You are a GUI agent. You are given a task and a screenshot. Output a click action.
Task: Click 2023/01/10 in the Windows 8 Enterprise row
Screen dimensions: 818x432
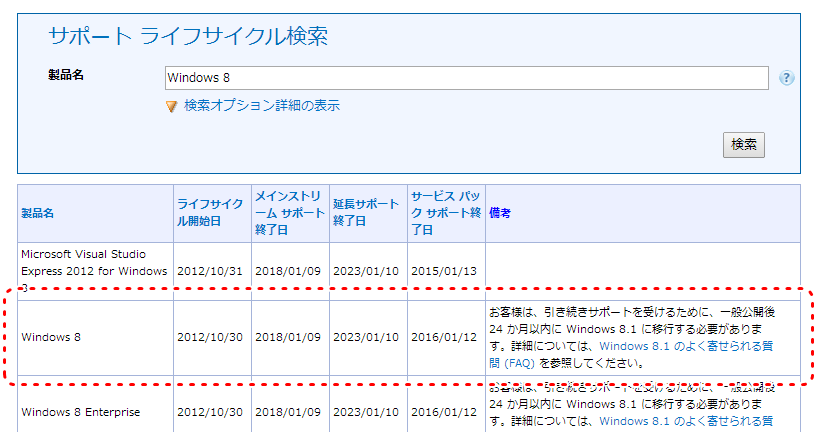366,412
